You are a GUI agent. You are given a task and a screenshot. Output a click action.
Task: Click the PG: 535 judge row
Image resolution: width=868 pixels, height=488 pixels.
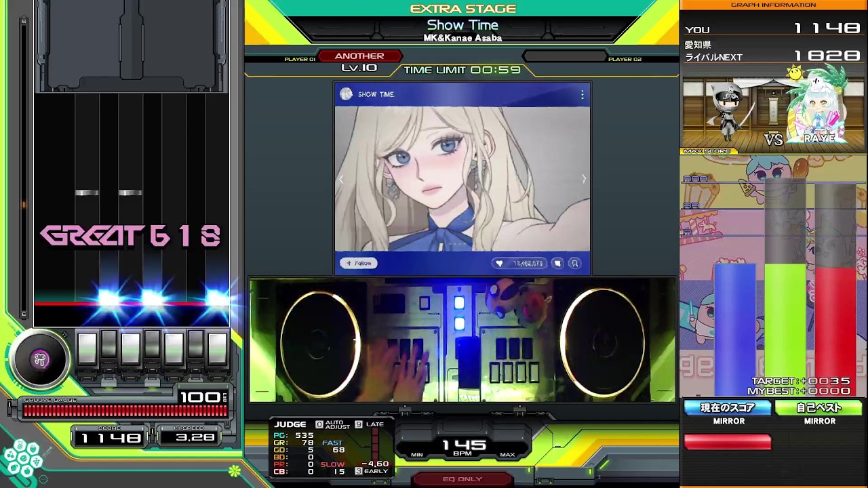294,435
